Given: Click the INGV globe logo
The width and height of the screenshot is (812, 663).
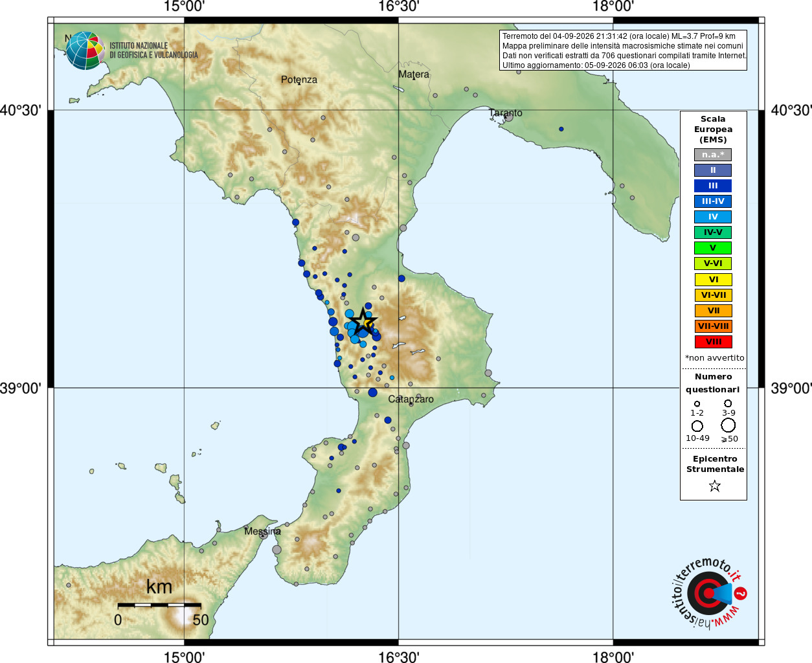Looking at the screenshot, I should click(85, 51).
